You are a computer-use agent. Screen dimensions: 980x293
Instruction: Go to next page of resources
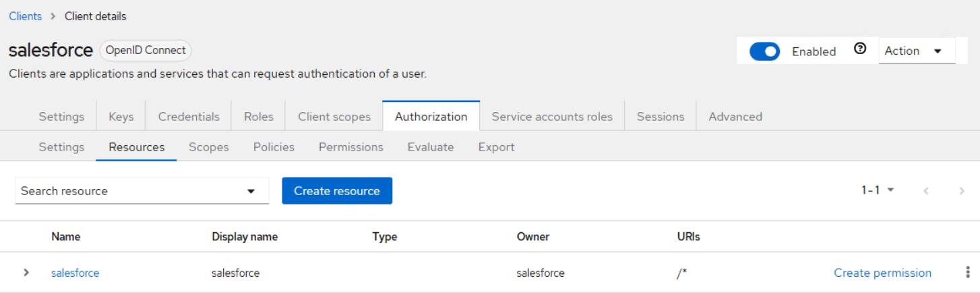(x=961, y=191)
